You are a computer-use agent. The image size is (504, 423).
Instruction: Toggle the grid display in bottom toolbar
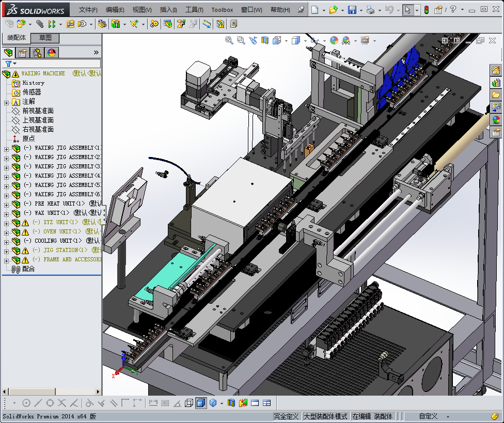pos(165,403)
